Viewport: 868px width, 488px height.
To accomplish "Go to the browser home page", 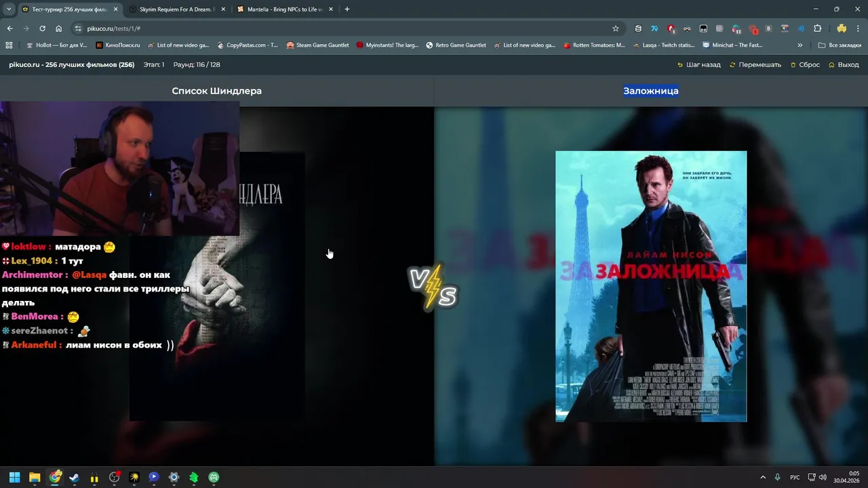I will pyautogui.click(x=58, y=28).
